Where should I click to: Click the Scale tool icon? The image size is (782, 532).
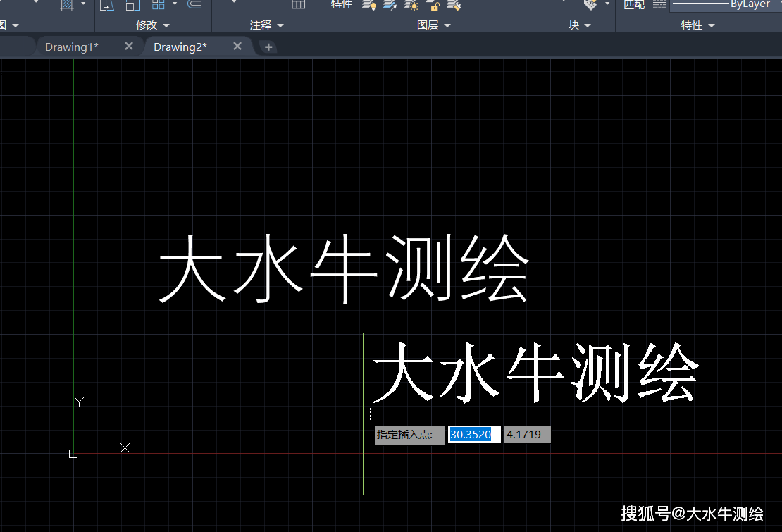tap(132, 6)
